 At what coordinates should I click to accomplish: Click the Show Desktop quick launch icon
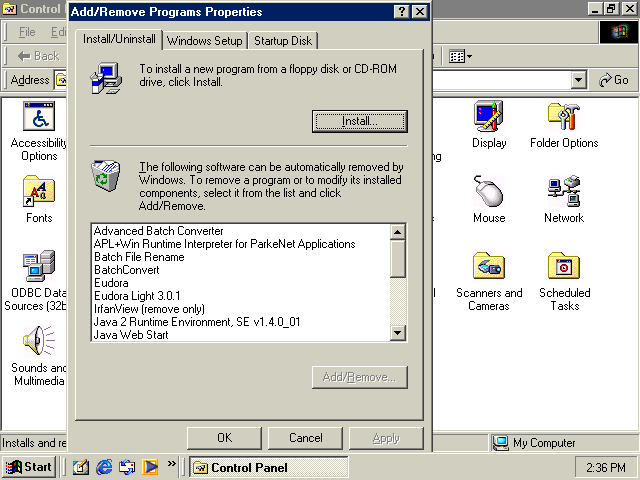click(x=80, y=467)
